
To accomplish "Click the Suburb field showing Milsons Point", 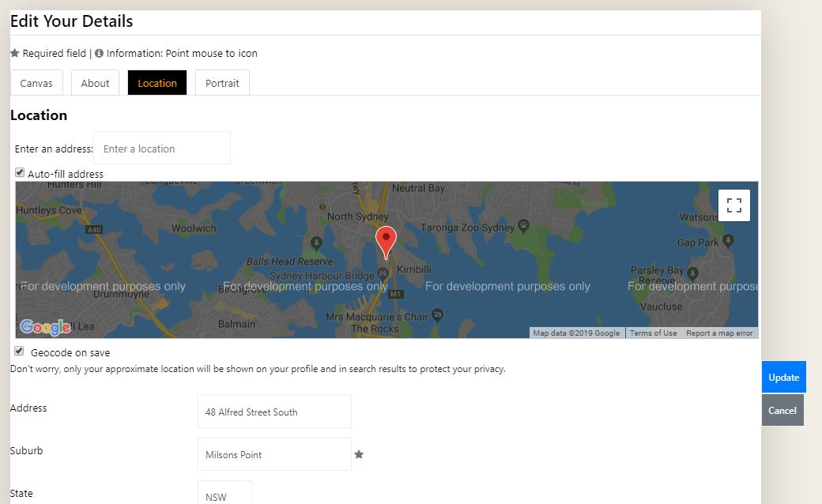I will pyautogui.click(x=274, y=454).
